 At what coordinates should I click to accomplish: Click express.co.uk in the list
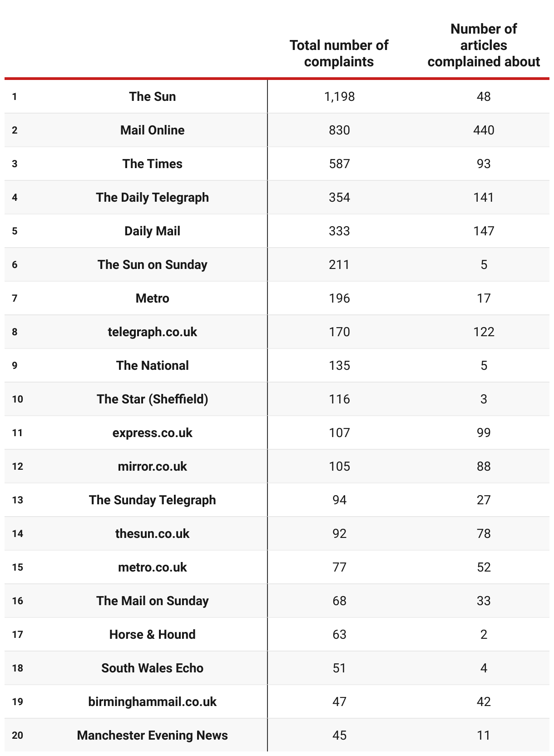coord(152,433)
